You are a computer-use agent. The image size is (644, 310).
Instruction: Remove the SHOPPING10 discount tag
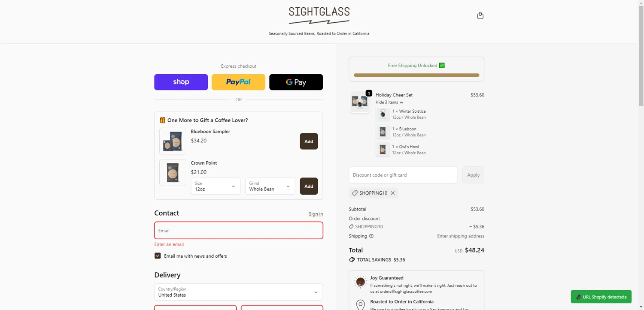click(392, 193)
